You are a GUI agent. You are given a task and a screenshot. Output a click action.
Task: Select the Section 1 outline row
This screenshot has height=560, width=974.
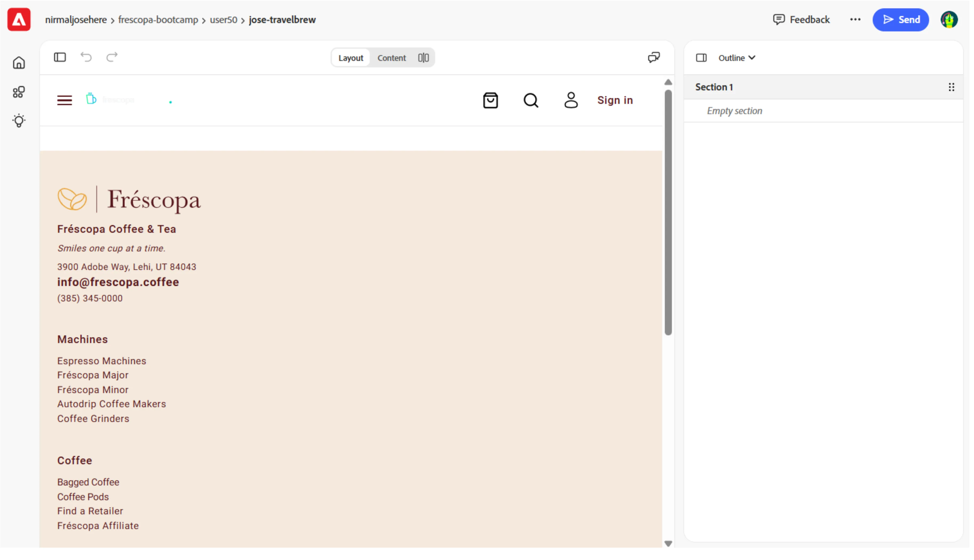[x=823, y=87]
